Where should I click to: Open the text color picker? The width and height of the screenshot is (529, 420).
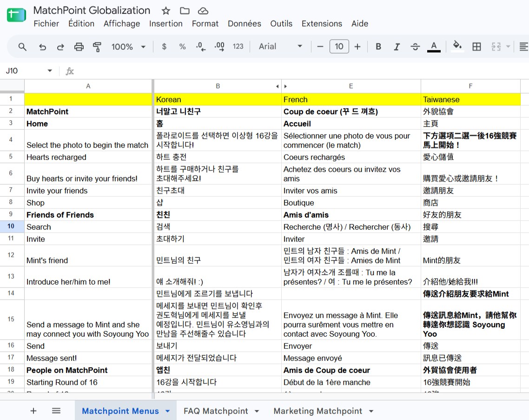tap(434, 47)
